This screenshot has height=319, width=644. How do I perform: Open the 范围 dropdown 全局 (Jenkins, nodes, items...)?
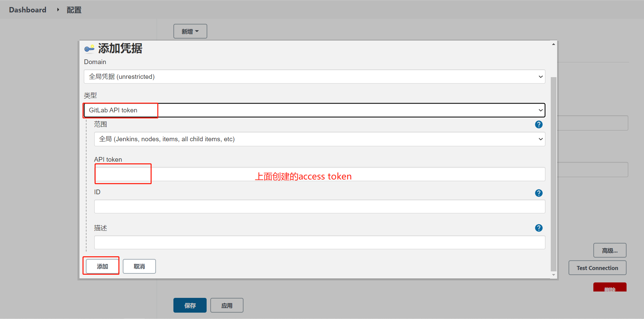[319, 139]
